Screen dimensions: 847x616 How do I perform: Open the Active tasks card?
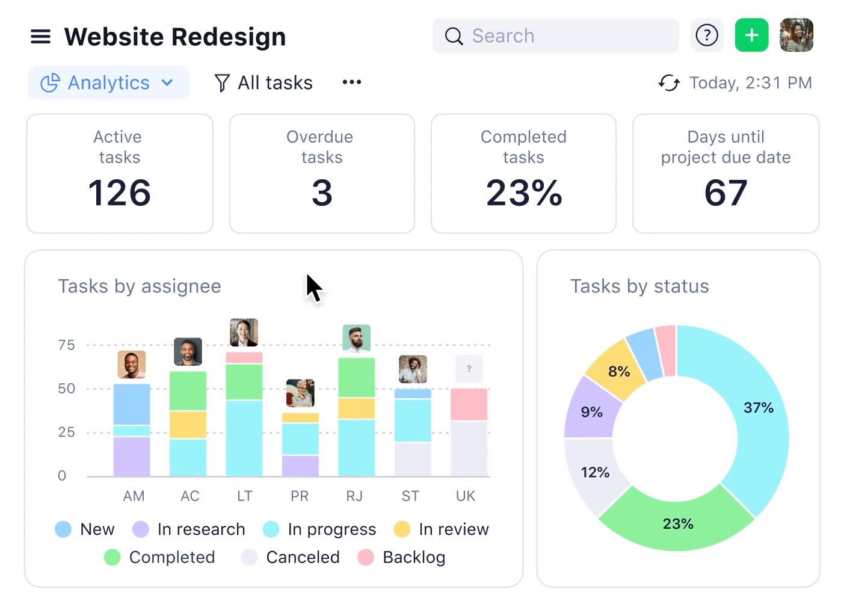120,174
